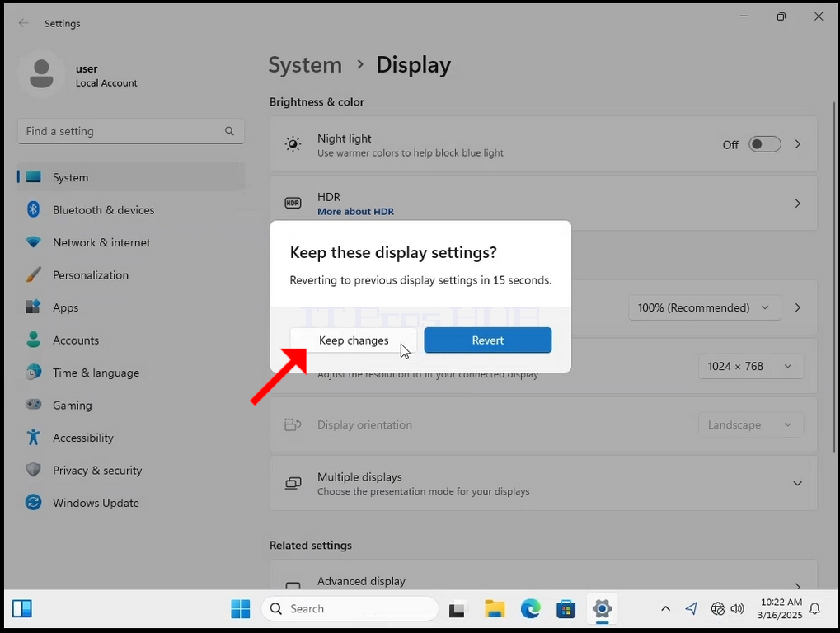Click the Gaming label in sidebar

tap(73, 406)
